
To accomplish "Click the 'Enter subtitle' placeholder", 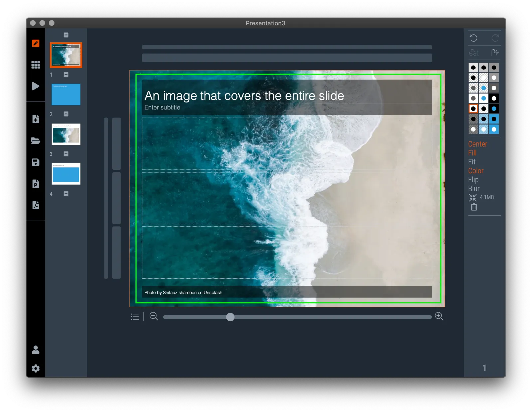I will (162, 108).
